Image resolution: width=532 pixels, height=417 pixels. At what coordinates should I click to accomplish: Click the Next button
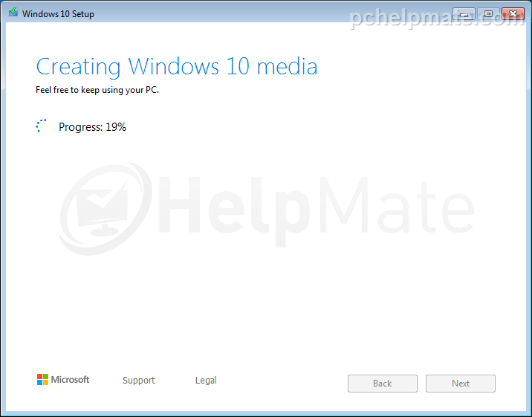461,384
